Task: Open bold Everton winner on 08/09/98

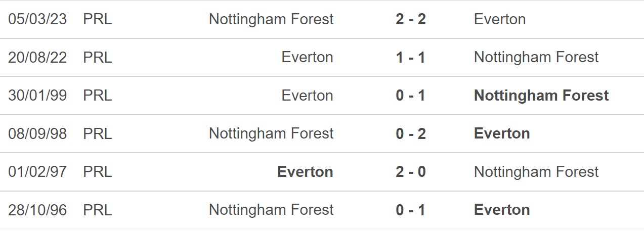Action: [502, 133]
